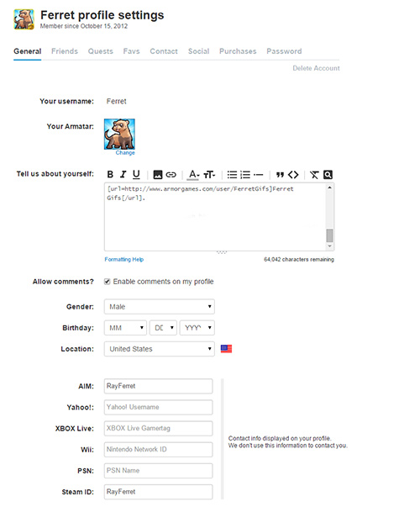420x507 pixels.
Task: Open the Location dropdown showing United States
Action: click(160, 349)
